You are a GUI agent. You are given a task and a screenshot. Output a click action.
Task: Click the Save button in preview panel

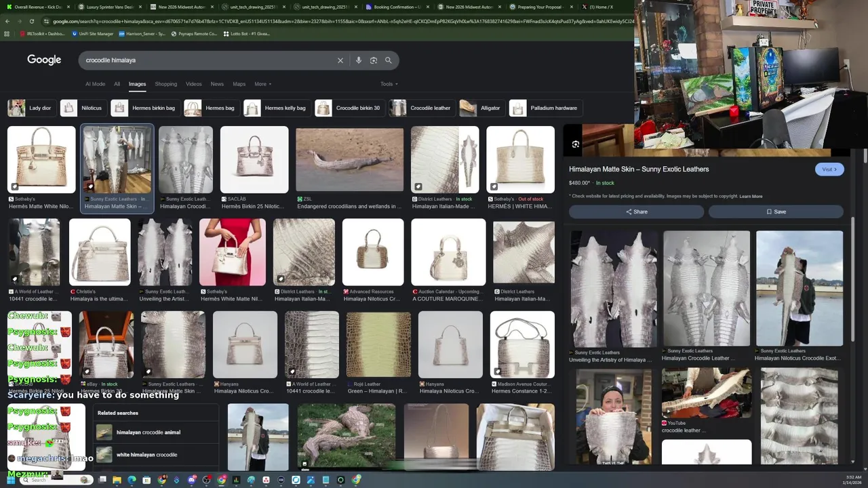point(776,211)
